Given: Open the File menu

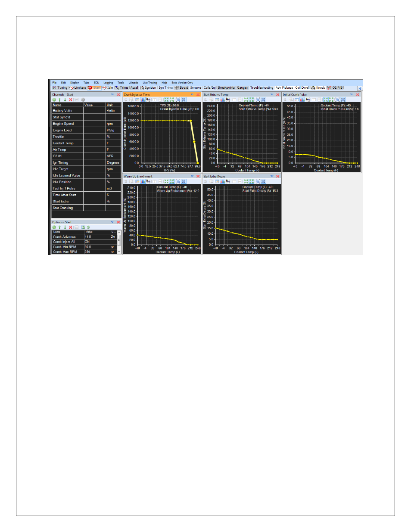Looking at the screenshot, I should pos(55,83).
